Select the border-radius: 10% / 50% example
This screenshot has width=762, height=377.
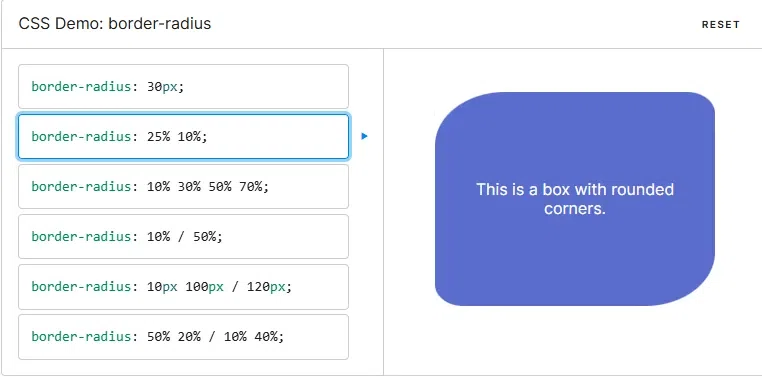[x=183, y=237]
